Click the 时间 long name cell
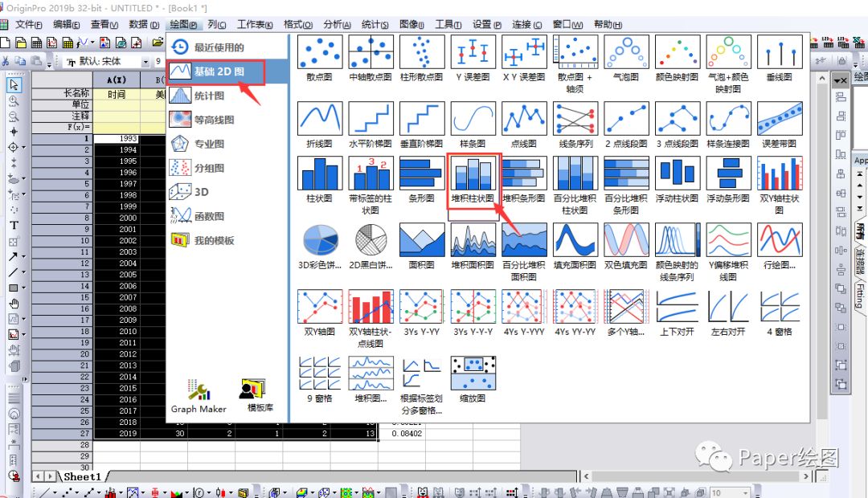Image resolution: width=868 pixels, height=498 pixels. (117, 95)
